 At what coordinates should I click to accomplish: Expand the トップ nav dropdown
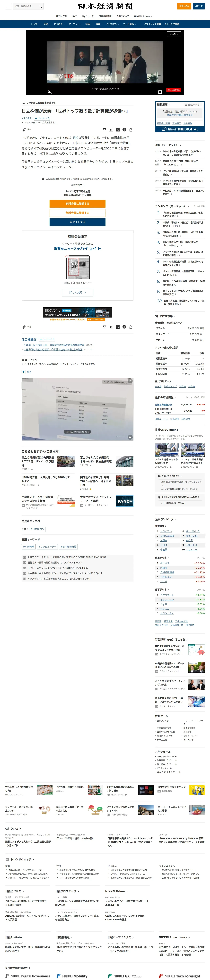click(x=35, y=24)
